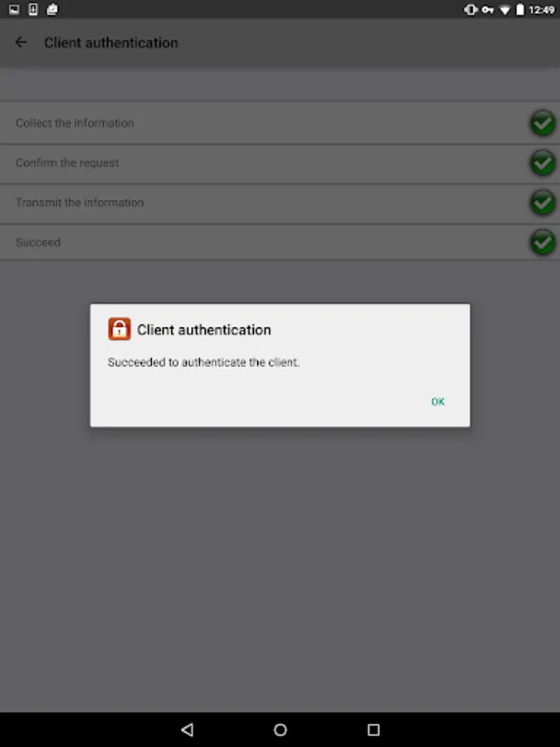Click the orange padlock icon in the dialog
The height and width of the screenshot is (747, 560).
[x=119, y=330]
